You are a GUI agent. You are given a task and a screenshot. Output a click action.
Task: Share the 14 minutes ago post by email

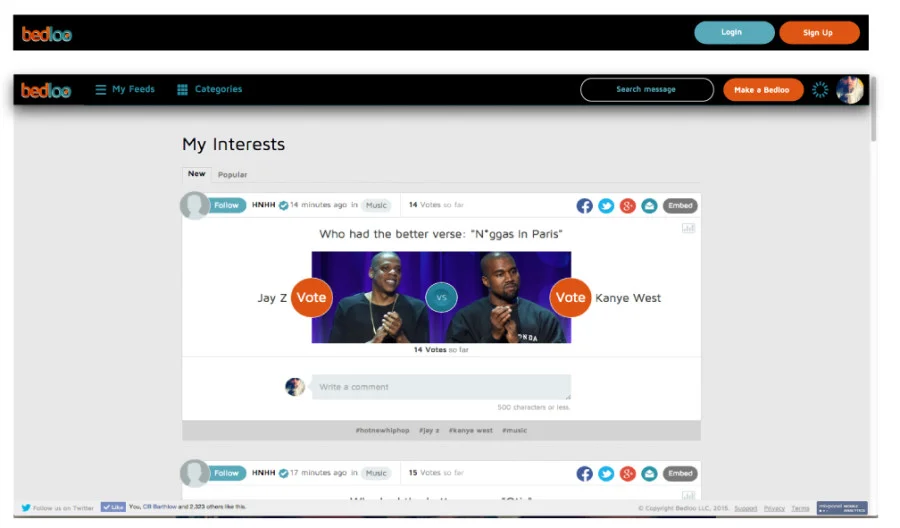[x=649, y=206]
